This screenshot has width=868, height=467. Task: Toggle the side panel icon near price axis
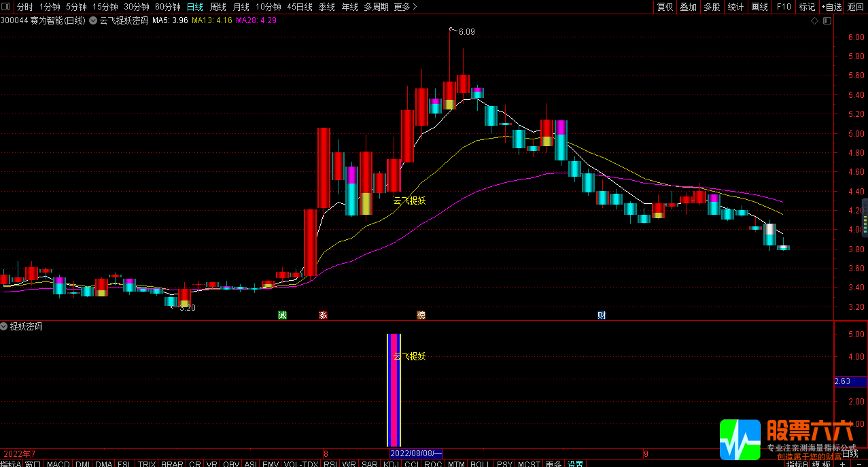827,20
